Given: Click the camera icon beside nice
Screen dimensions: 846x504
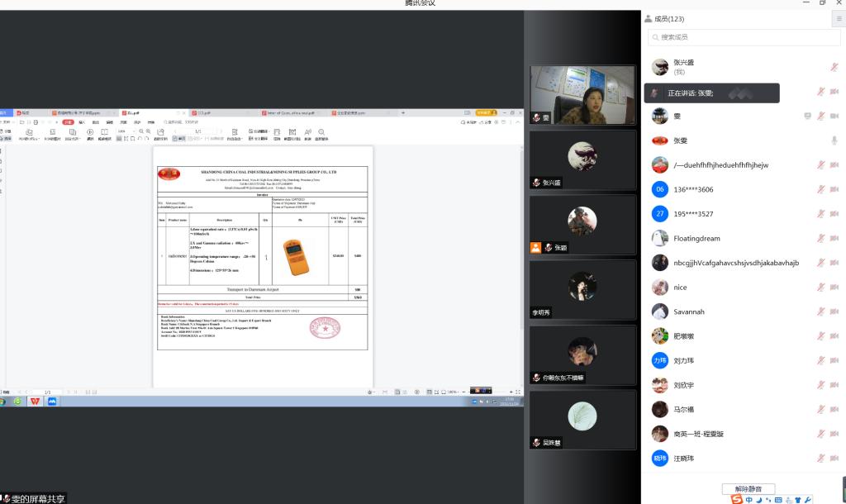Looking at the screenshot, I should coord(834,288).
